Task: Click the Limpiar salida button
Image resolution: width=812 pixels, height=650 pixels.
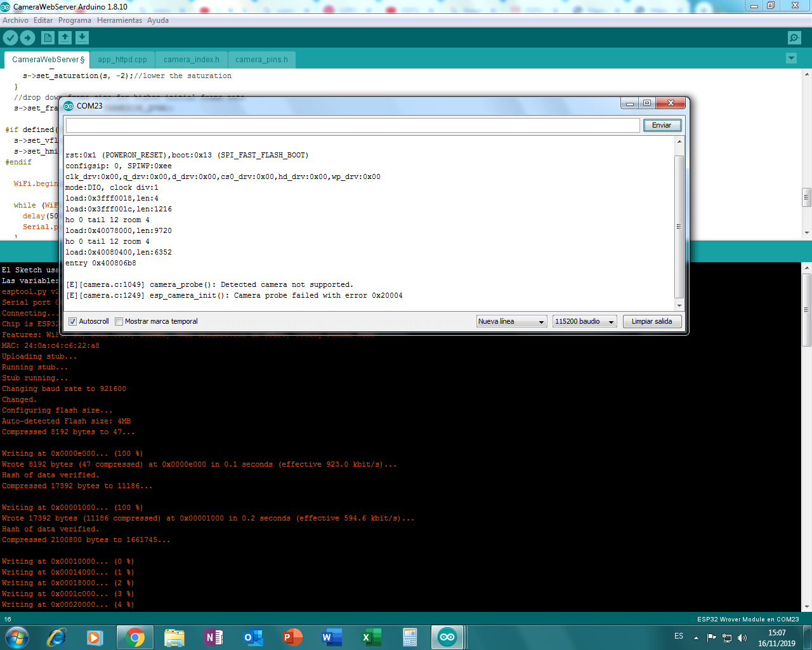Action: click(652, 321)
